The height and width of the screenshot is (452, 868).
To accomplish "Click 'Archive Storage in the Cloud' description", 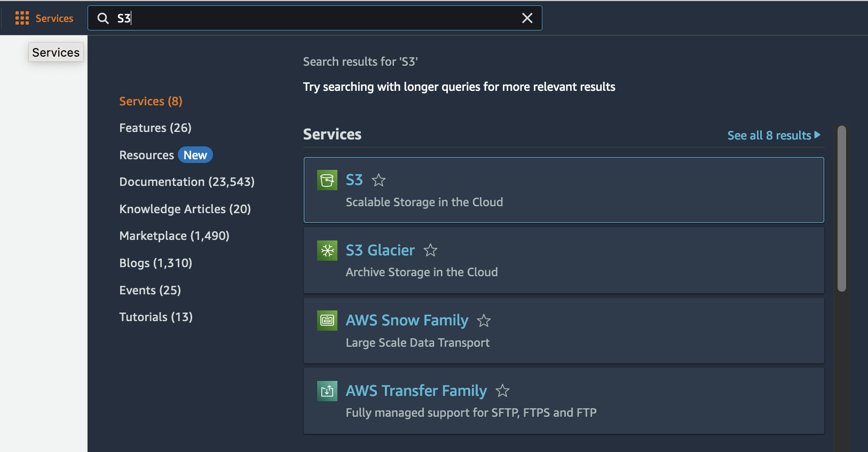I will point(422,272).
